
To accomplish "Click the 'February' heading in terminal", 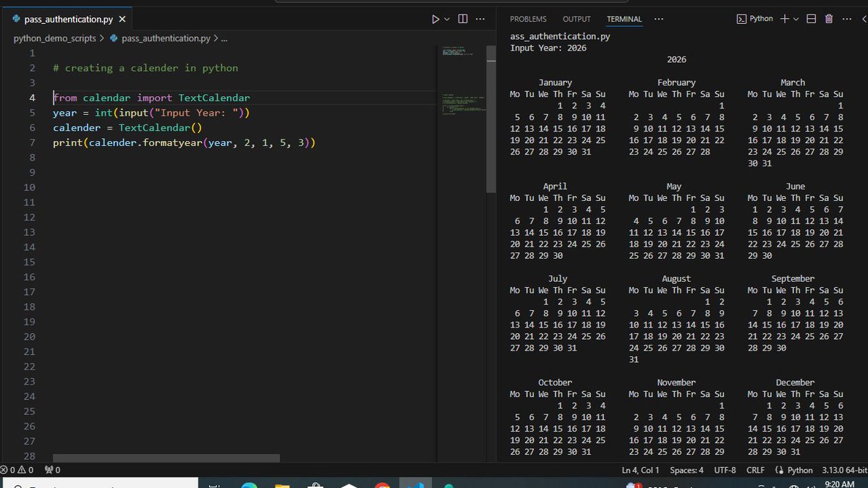I will pos(676,82).
